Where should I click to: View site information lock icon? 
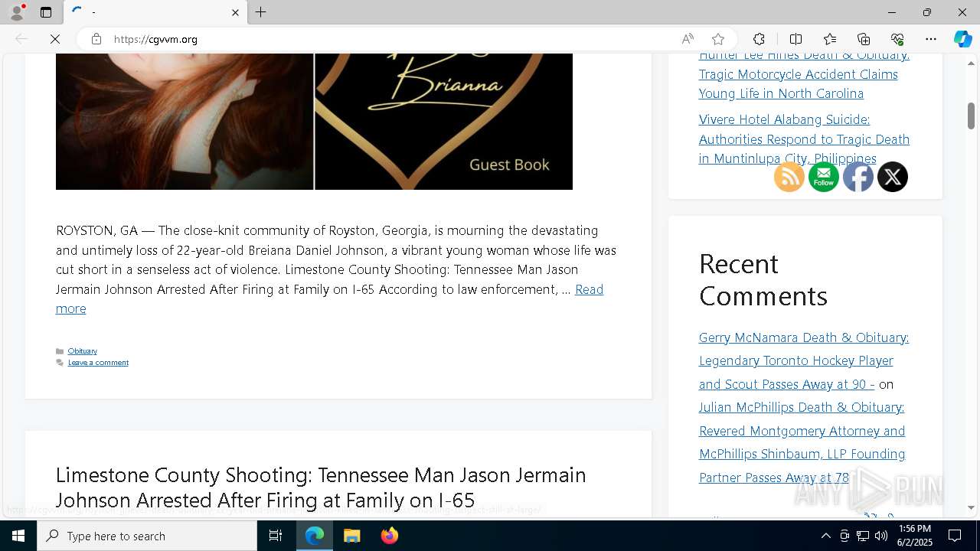click(96, 39)
